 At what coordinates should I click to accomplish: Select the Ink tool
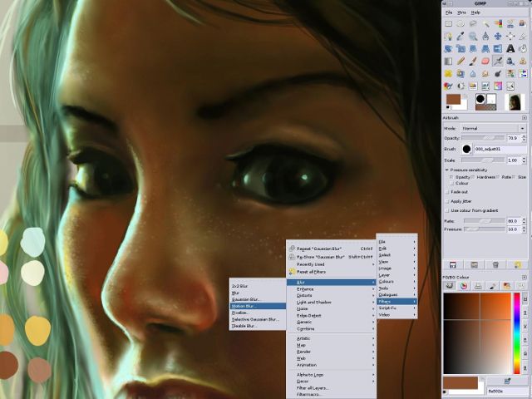pyautogui.click(x=510, y=61)
